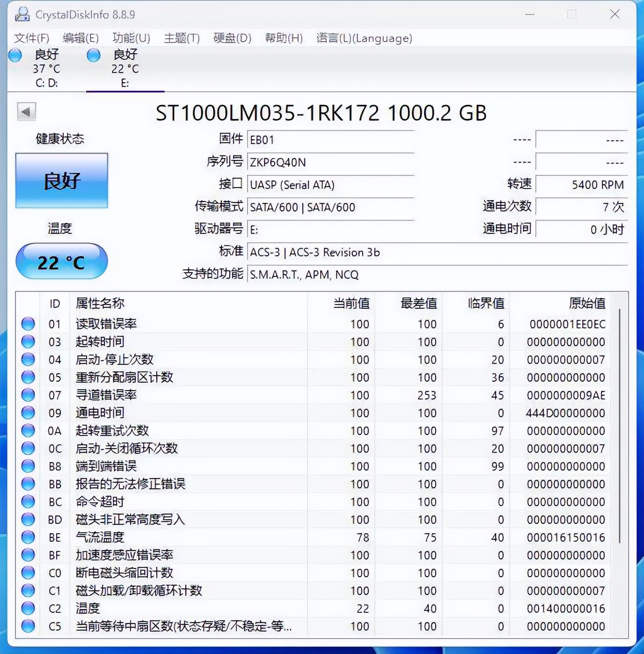The height and width of the screenshot is (654, 644).
Task: Click status orb for attribute 07 寻道错误率
Action: [28, 395]
